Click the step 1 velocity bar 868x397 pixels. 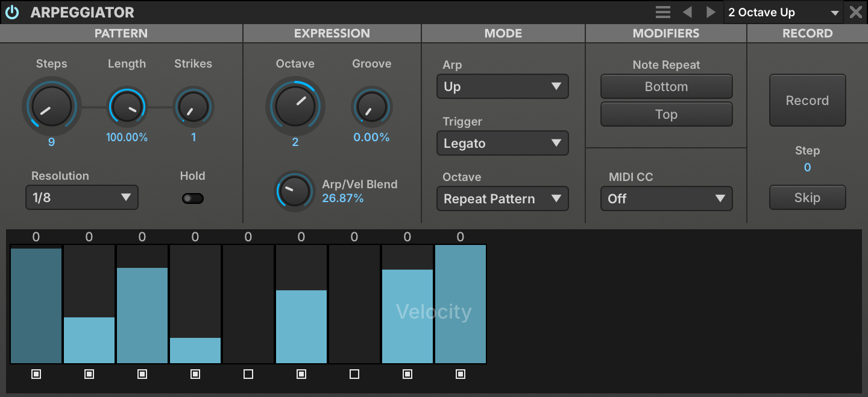click(36, 306)
